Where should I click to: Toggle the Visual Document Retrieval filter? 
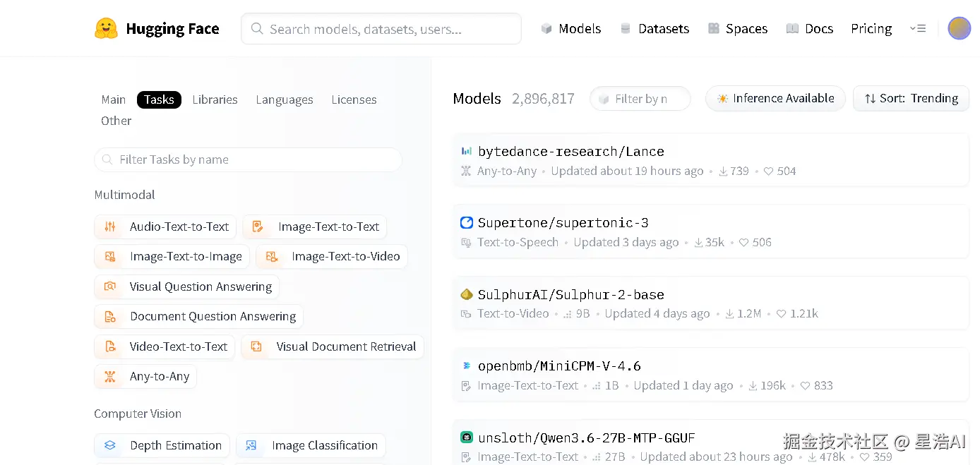333,346
